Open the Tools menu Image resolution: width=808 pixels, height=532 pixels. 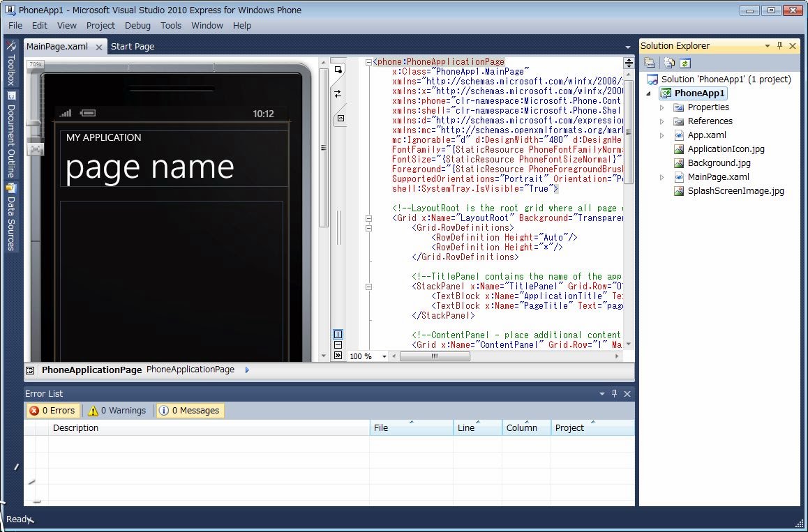pyautogui.click(x=170, y=25)
